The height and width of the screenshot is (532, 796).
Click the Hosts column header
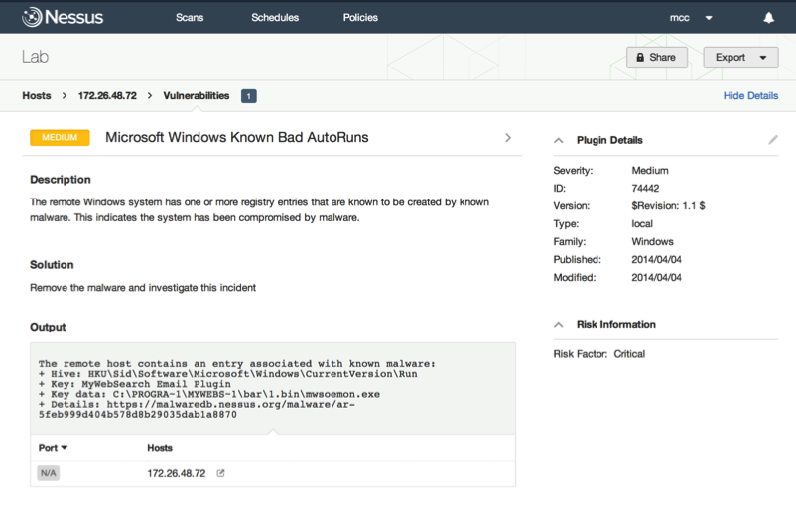(x=160, y=448)
